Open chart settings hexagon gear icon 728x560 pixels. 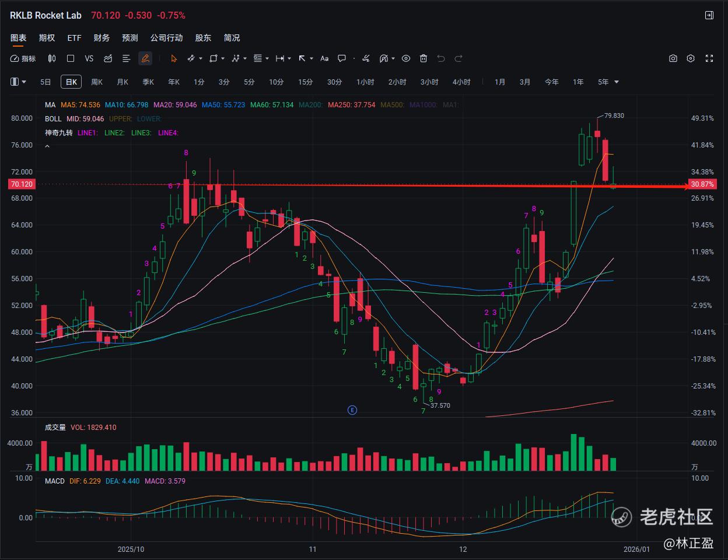[x=691, y=58]
